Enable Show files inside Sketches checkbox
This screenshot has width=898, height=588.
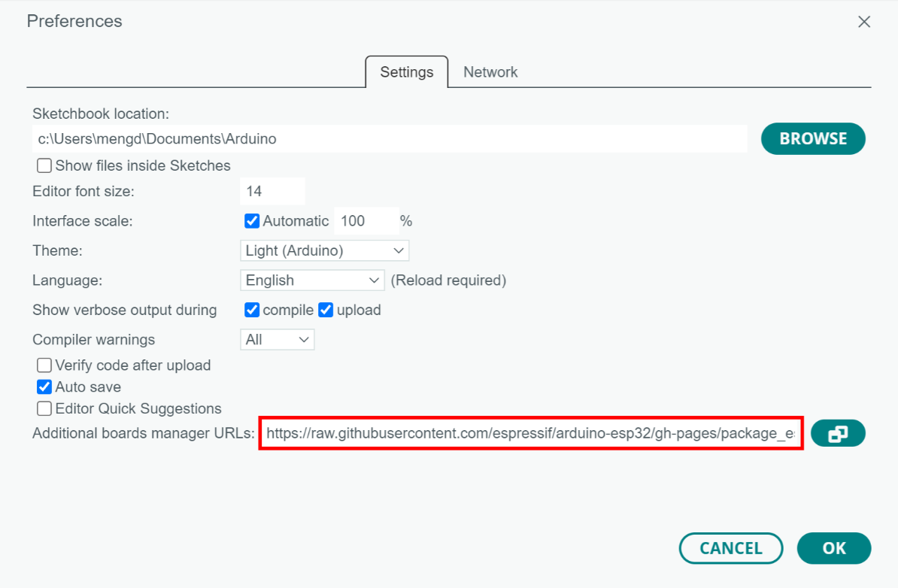[x=44, y=165]
